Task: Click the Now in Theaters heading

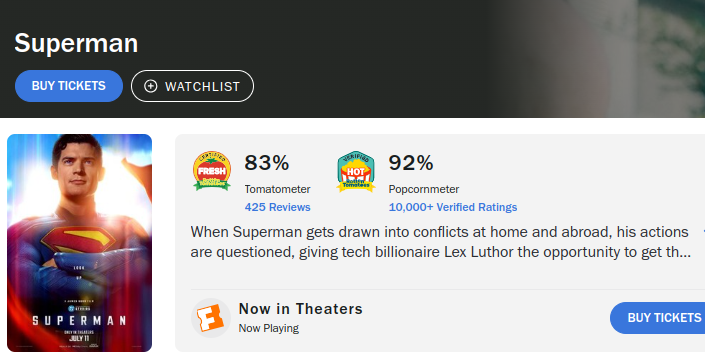Action: [x=300, y=309]
